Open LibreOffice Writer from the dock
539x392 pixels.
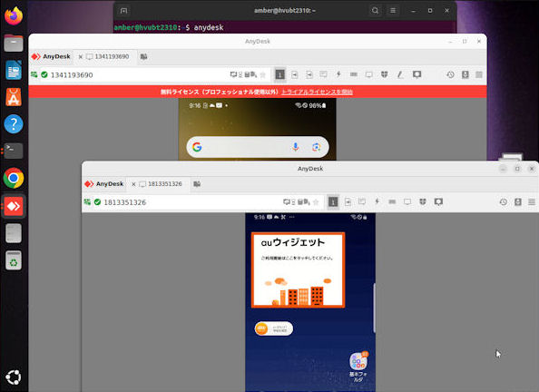(x=14, y=70)
